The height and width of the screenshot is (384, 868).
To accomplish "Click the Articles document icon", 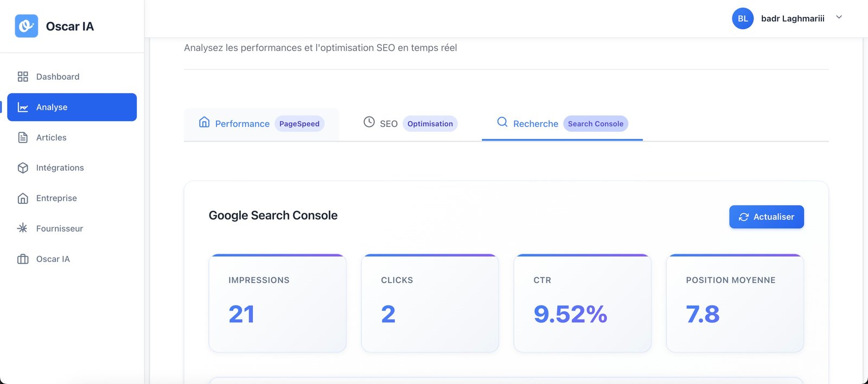I will point(23,138).
